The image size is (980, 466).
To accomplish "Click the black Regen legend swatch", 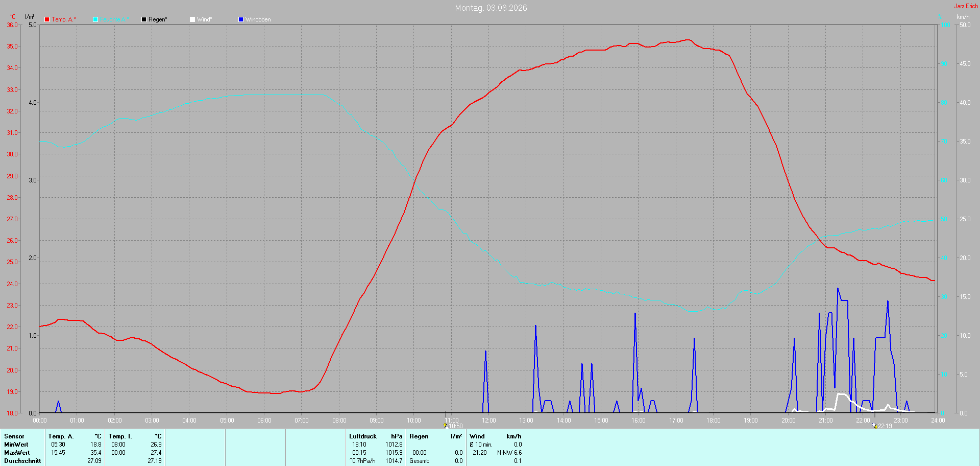I will pyautogui.click(x=144, y=19).
